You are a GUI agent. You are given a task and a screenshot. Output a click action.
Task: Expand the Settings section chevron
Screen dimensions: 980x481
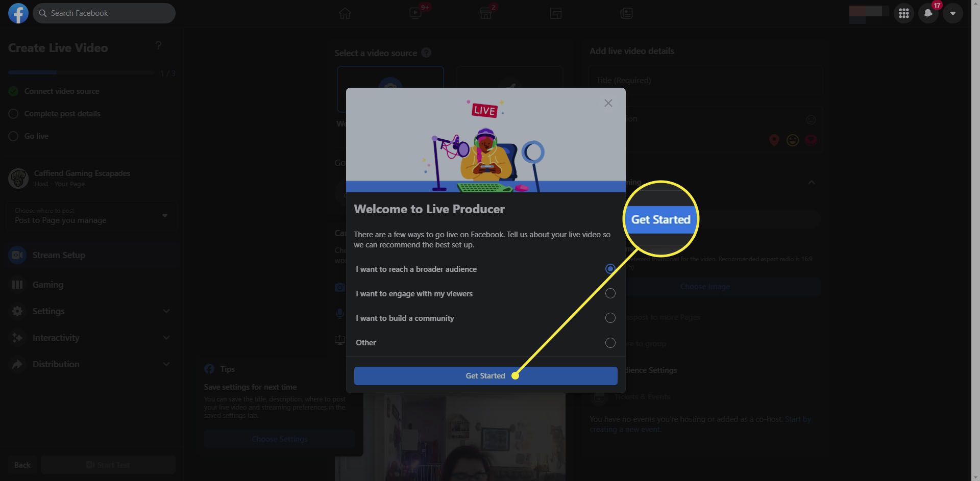pyautogui.click(x=166, y=311)
